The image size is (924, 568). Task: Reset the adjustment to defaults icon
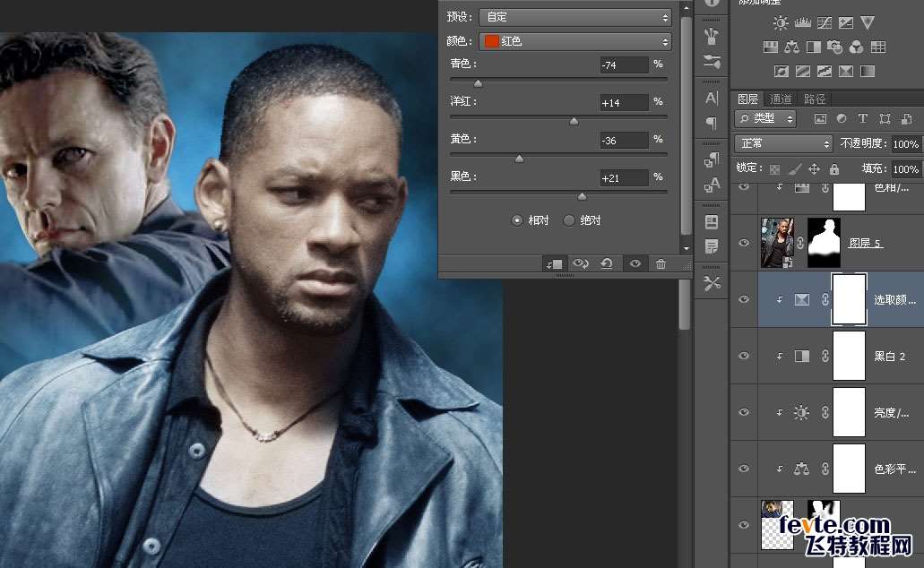point(607,263)
